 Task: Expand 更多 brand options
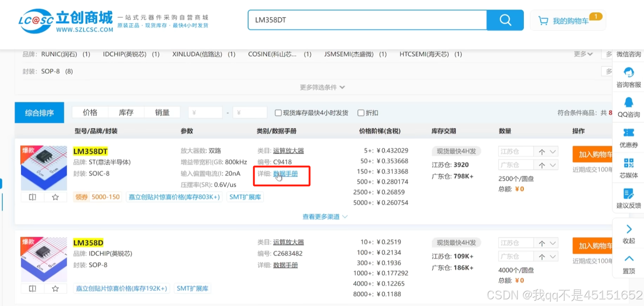(x=583, y=54)
